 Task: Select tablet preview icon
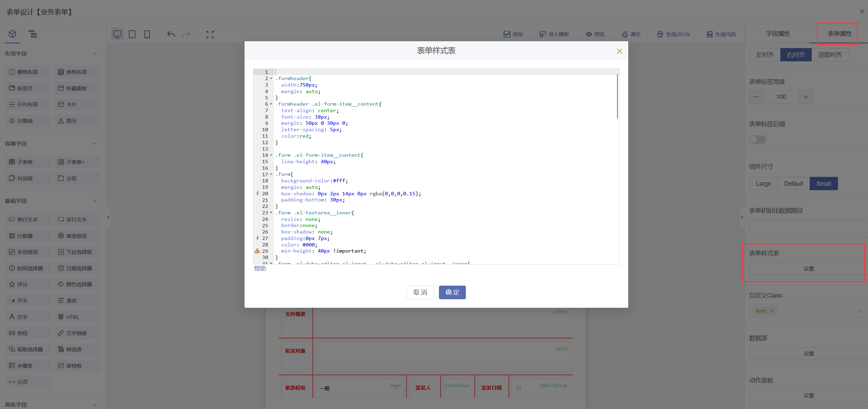coord(132,34)
